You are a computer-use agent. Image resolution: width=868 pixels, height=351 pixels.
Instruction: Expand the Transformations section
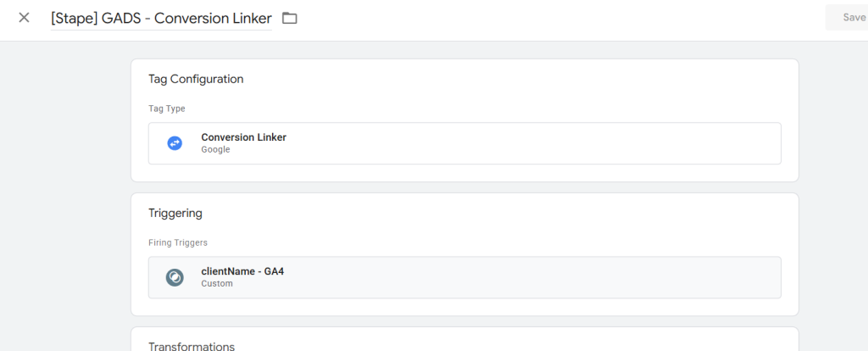pyautogui.click(x=192, y=346)
